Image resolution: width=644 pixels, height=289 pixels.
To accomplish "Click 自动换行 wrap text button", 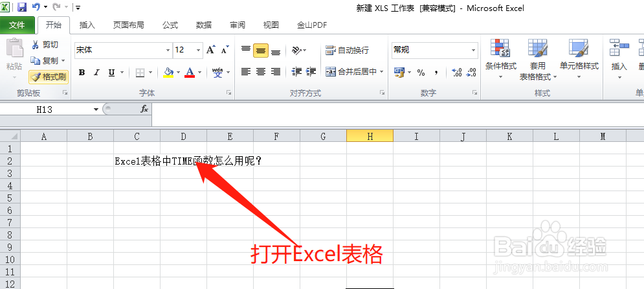I will [347, 50].
